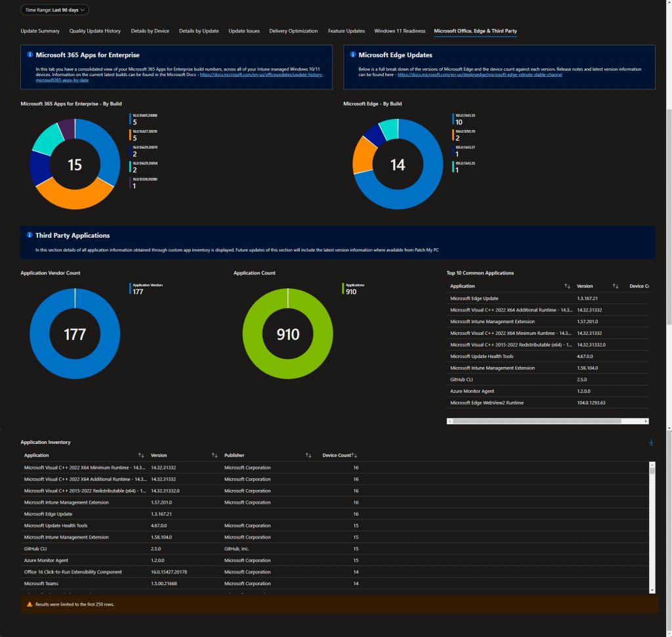
Task: Click the GitHub, Inc. publisher cell
Action: 236,548
